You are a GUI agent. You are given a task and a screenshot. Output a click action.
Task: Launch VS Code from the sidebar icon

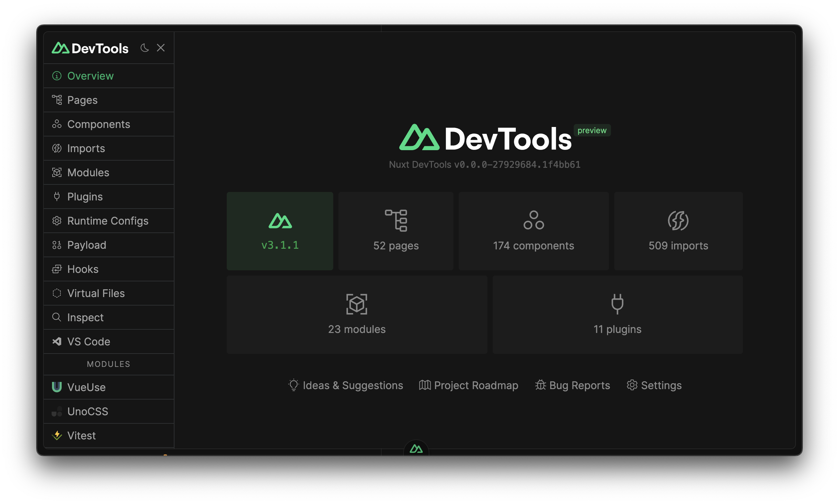pos(57,341)
